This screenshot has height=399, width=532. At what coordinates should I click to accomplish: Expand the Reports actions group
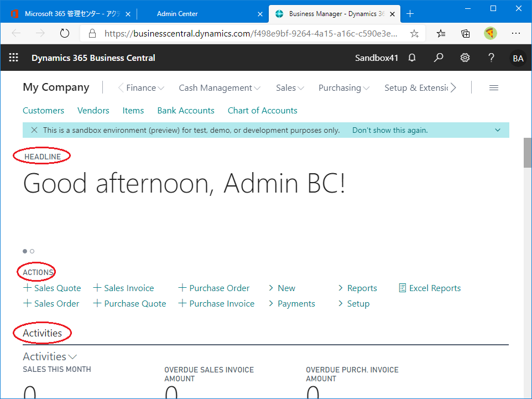click(358, 288)
